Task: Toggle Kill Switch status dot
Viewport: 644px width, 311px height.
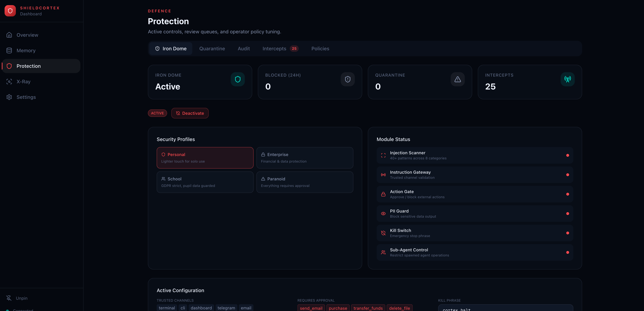Action: point(568,233)
